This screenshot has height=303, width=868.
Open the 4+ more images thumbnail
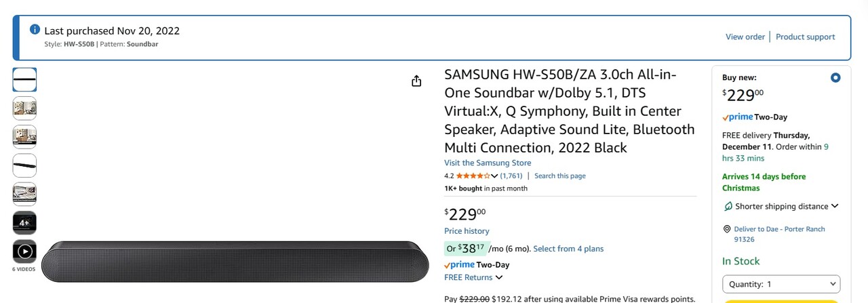[x=24, y=223]
